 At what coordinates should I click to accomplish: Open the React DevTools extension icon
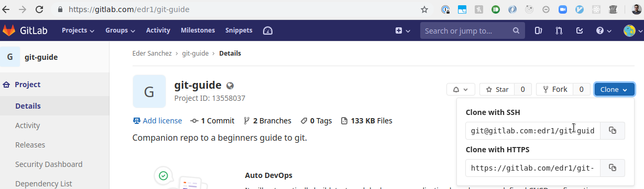[x=596, y=9]
